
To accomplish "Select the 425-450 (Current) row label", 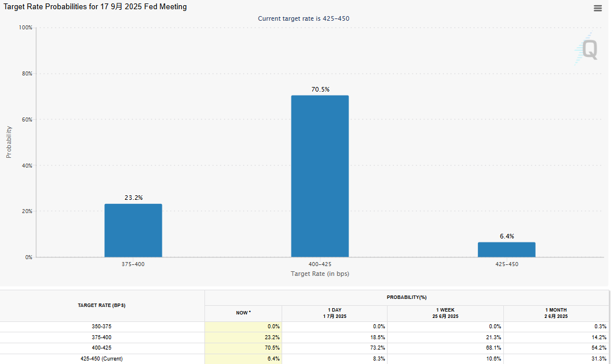I will click(102, 359).
